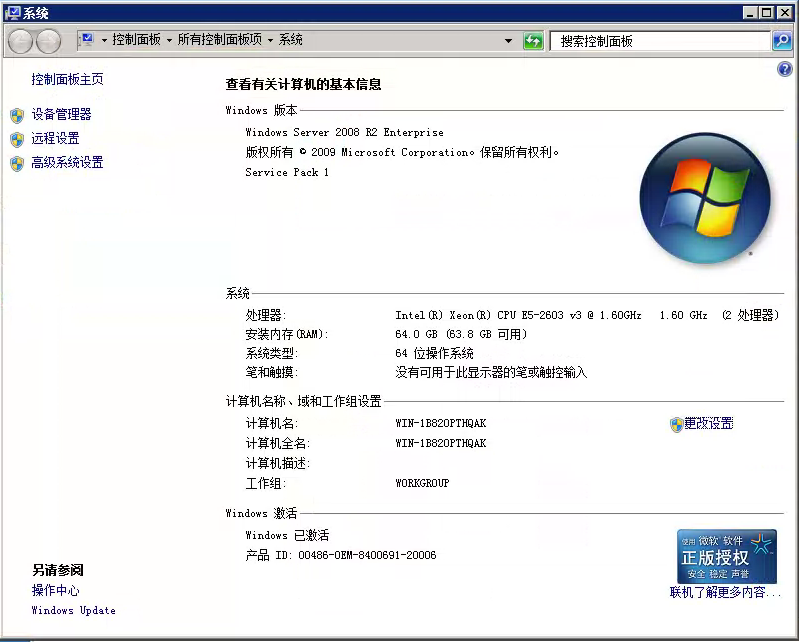The image size is (799, 642).
Task: Click the Back navigation arrow button
Action: [x=21, y=41]
